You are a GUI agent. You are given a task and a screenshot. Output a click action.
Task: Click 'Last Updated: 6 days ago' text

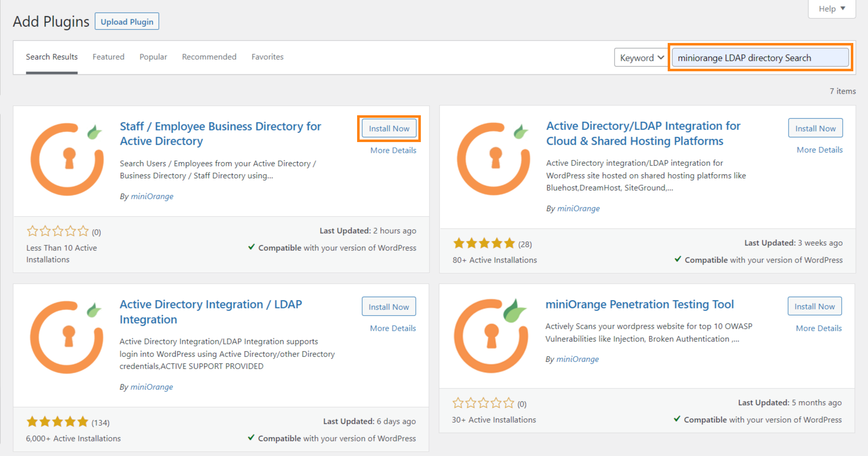(369, 421)
